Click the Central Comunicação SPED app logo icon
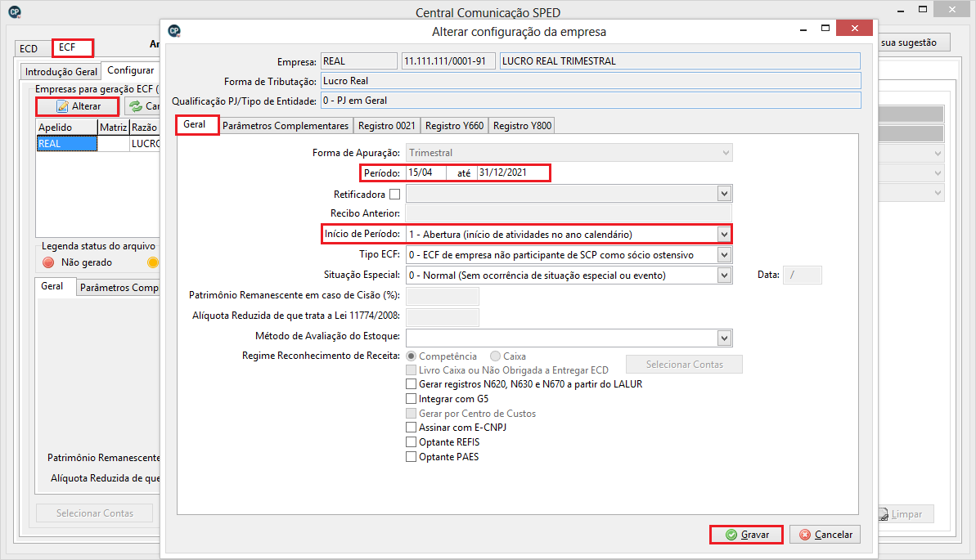Screen dimensions: 976x560 (14, 11)
